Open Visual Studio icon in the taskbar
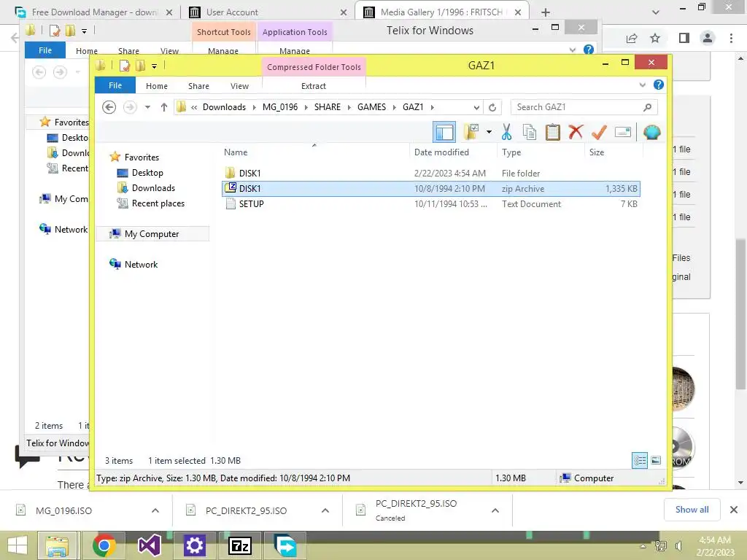Viewport: 747px width, 560px height. 149,545
